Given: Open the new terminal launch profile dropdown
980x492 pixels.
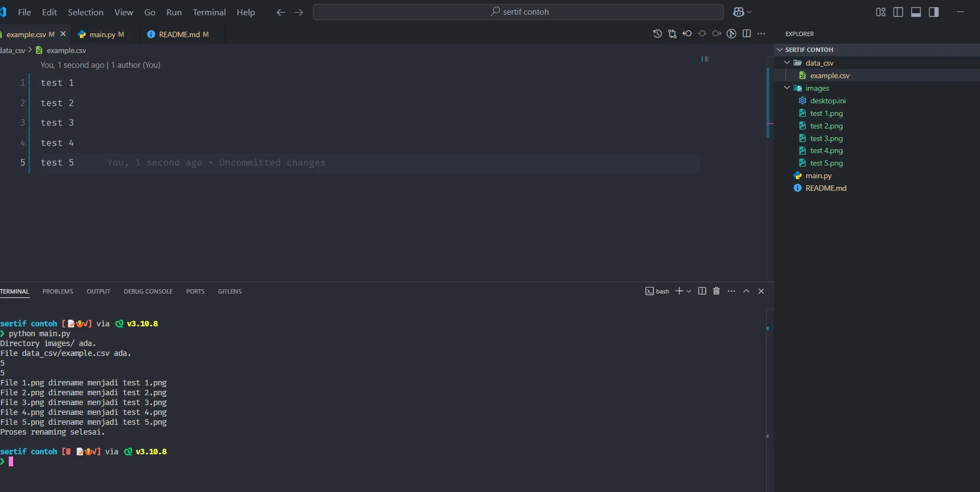Looking at the screenshot, I should (x=689, y=291).
